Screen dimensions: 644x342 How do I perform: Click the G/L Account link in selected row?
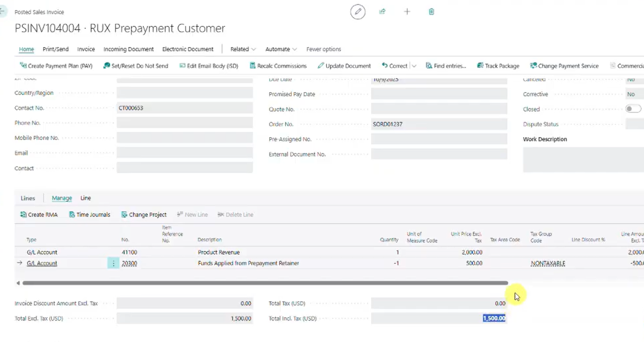pos(42,263)
